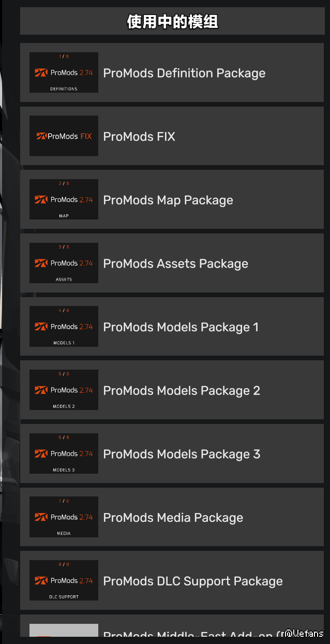330x644 pixels.
Task: Select the ProMods Media Package label
Action: point(173,518)
